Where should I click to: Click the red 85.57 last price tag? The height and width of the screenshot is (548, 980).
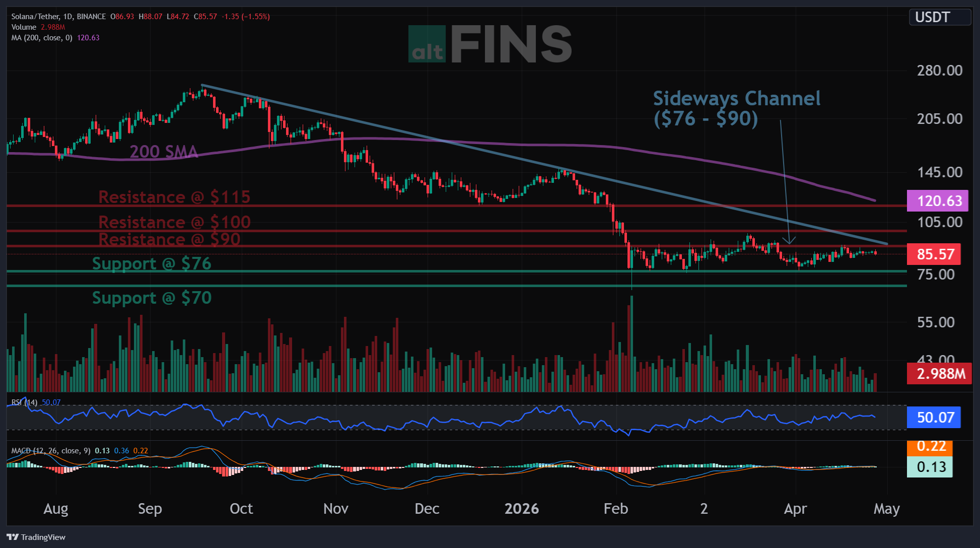934,254
